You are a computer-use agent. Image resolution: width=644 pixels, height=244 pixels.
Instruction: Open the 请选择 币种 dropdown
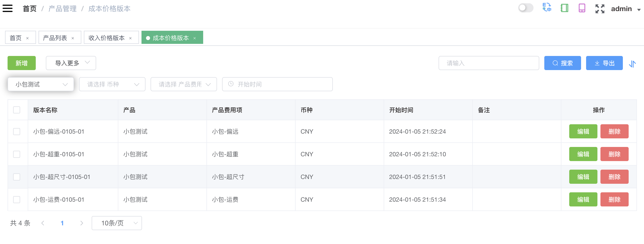pyautogui.click(x=112, y=84)
